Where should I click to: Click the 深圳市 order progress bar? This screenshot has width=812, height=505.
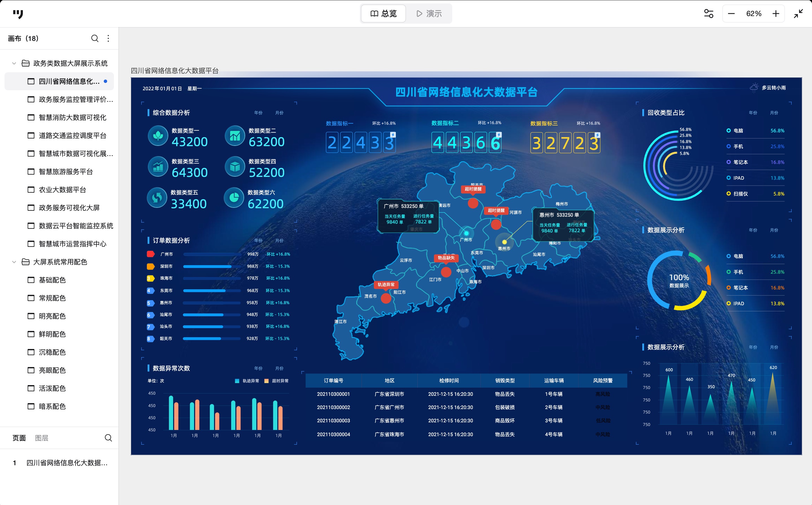[x=212, y=267]
